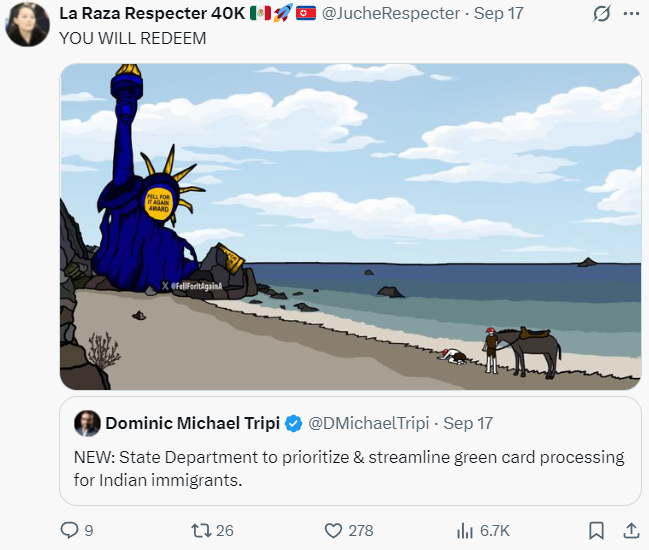
Task: Click the 278 likes count
Action: click(360, 530)
